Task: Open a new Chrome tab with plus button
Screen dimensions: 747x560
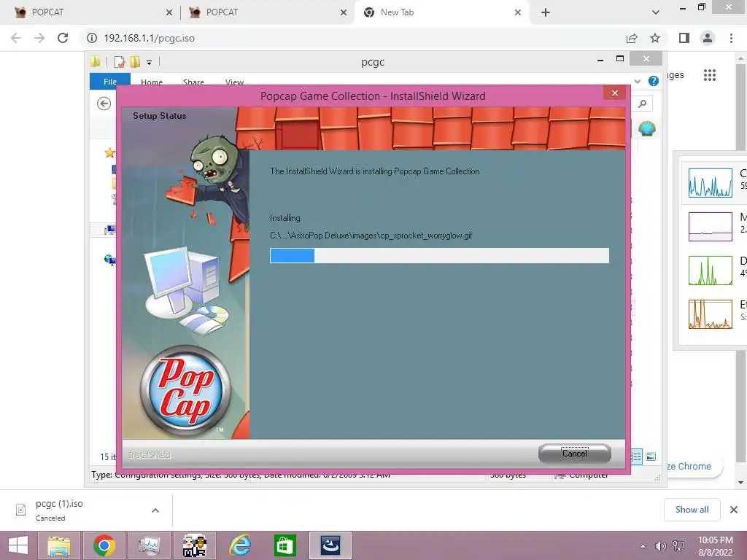Action: point(546,13)
